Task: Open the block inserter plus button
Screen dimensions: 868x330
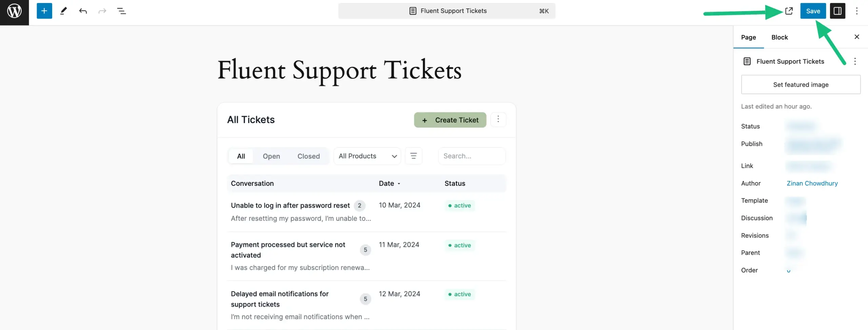Action: pyautogui.click(x=44, y=11)
